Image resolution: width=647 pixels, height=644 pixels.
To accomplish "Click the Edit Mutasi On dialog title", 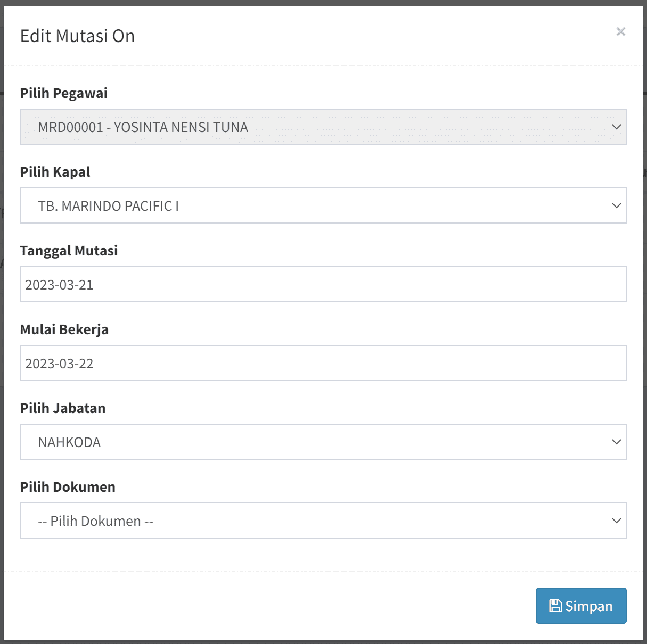I will [x=78, y=36].
